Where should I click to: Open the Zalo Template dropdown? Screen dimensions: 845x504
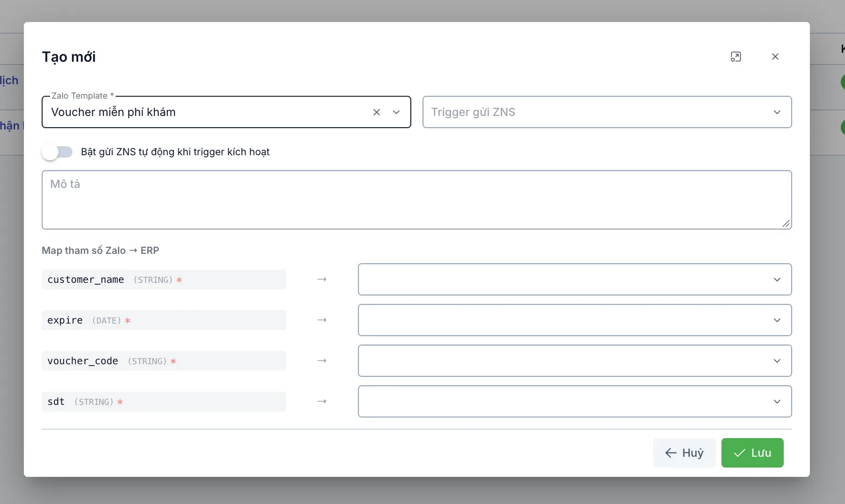(x=397, y=112)
